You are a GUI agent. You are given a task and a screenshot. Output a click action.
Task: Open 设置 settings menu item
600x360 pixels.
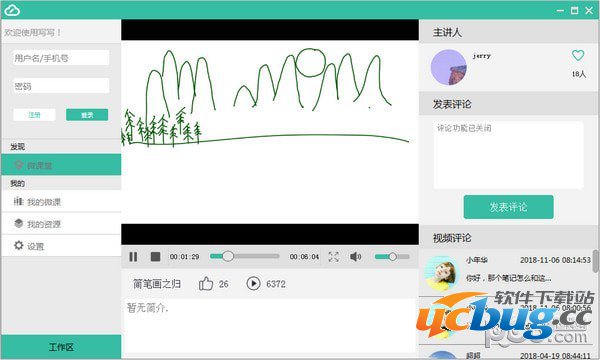click(61, 246)
